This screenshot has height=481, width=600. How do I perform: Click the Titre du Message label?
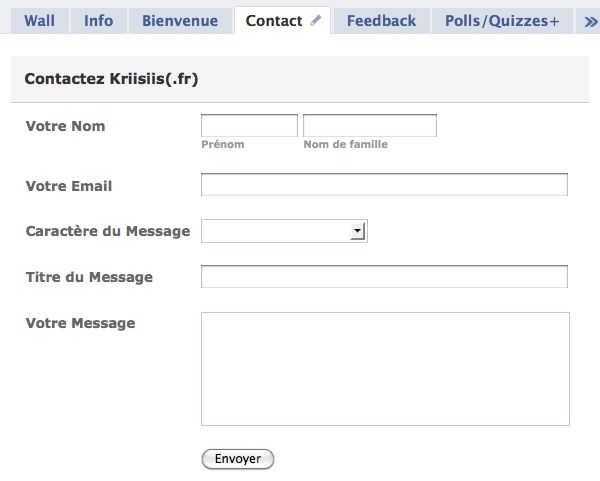[x=89, y=277]
